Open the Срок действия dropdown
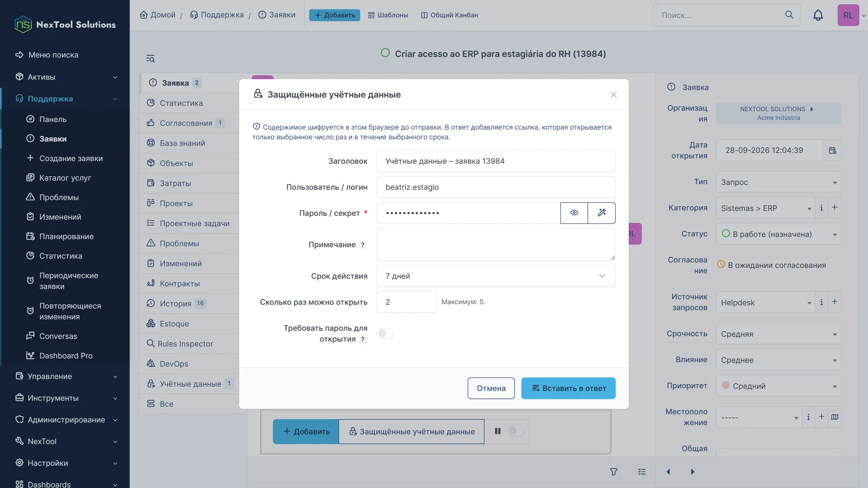The height and width of the screenshot is (488, 868). (x=496, y=276)
